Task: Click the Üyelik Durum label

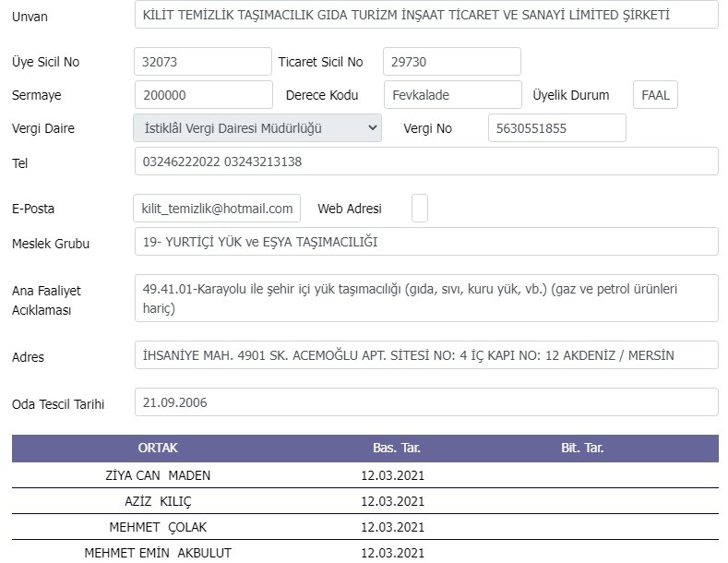Action: coord(570,95)
